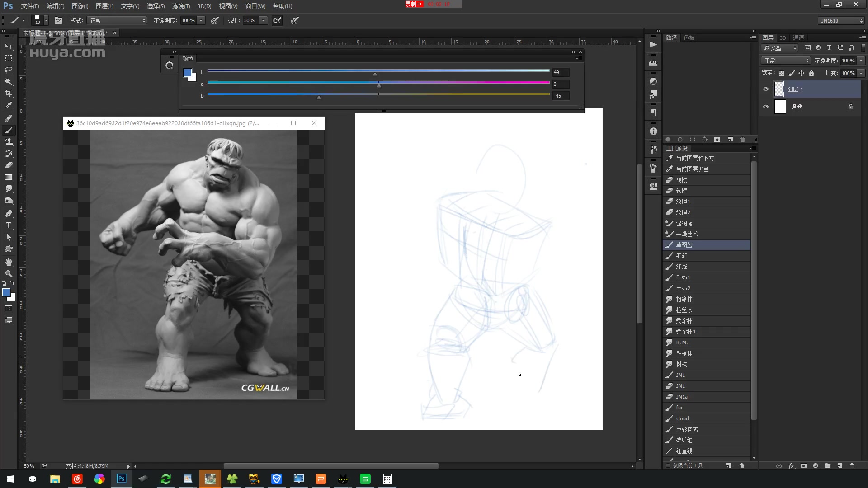Image resolution: width=868 pixels, height=488 pixels.
Task: Toggle lock all padlock icon
Action: [811, 73]
